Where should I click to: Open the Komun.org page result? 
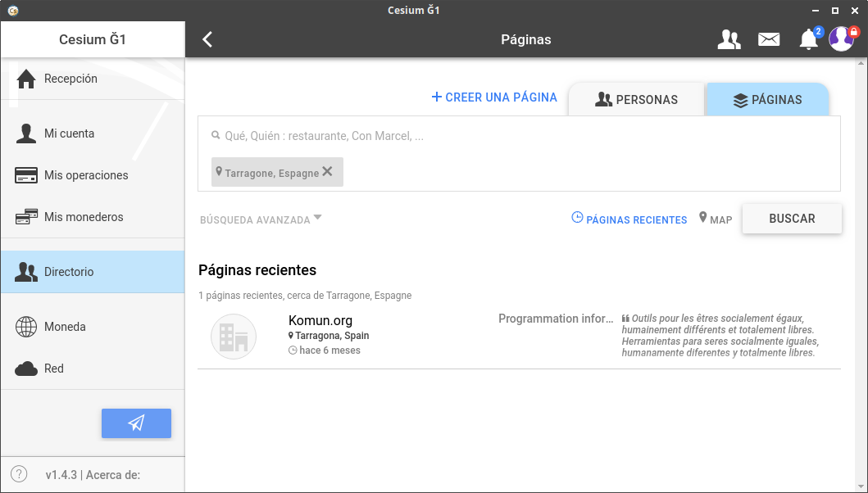520,336
